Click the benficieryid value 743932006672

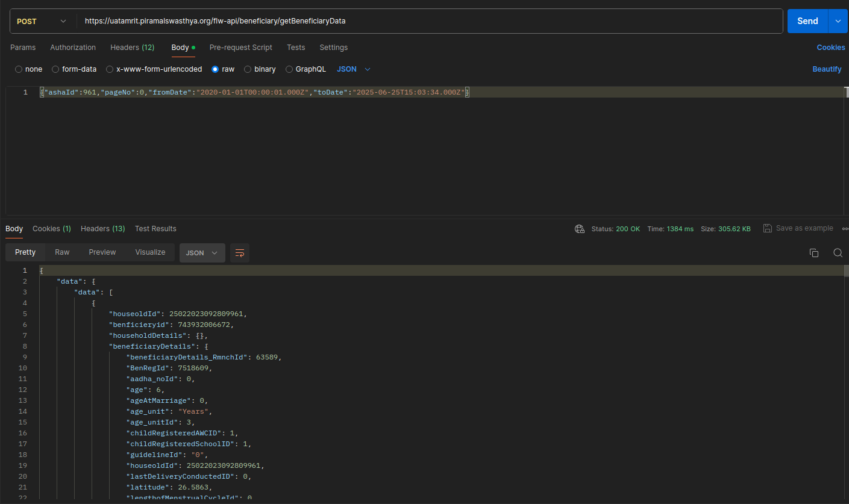(205, 325)
